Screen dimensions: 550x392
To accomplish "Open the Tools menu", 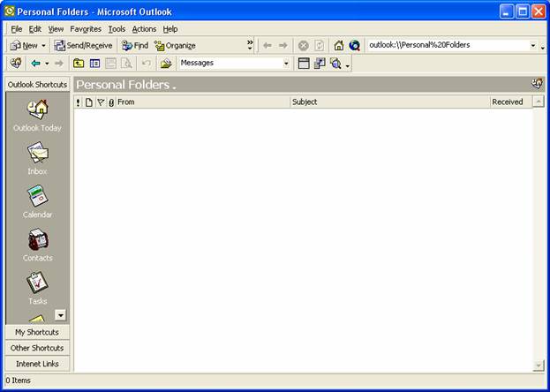I will pyautogui.click(x=117, y=29).
